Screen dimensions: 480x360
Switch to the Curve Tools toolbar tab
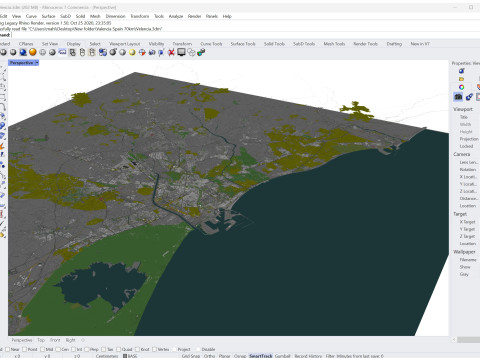click(211, 44)
